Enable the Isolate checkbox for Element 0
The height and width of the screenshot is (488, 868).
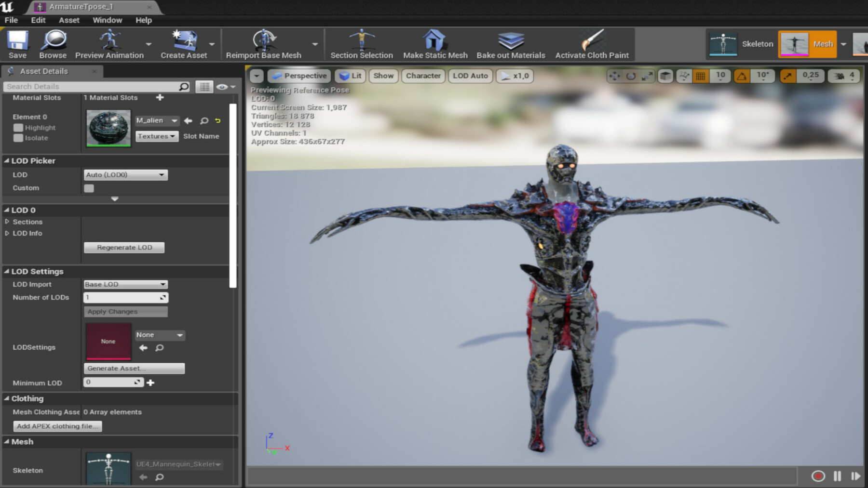pos(18,138)
